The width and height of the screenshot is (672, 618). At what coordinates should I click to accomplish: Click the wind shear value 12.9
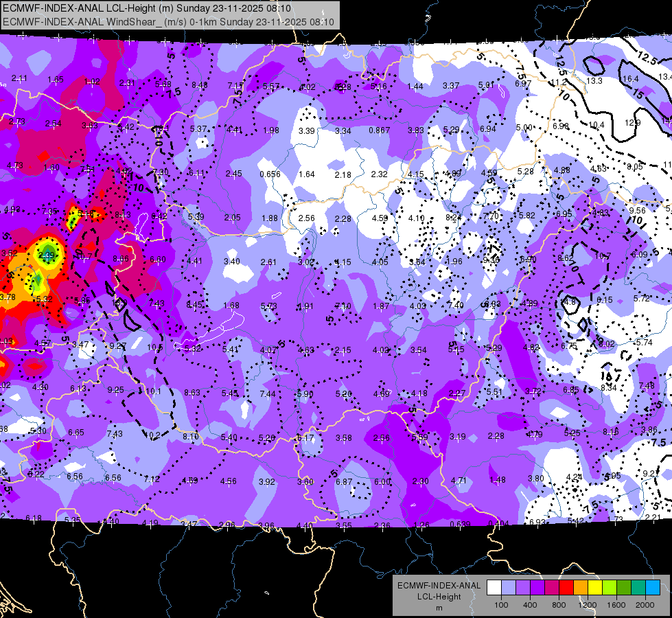click(633, 123)
